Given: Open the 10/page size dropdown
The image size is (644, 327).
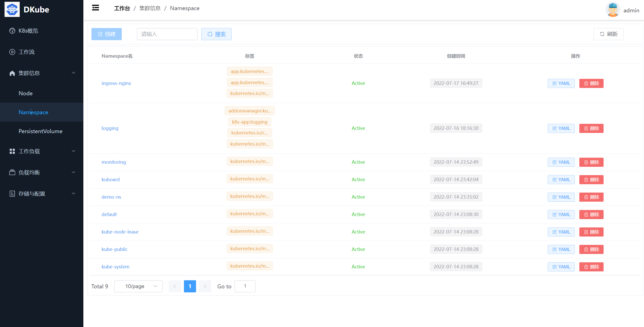Looking at the screenshot, I should (138, 286).
